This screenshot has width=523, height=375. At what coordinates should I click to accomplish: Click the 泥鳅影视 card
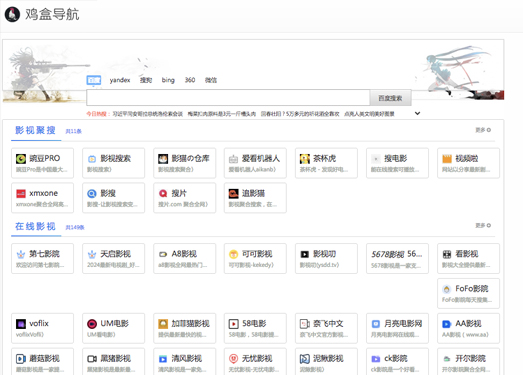326,362
